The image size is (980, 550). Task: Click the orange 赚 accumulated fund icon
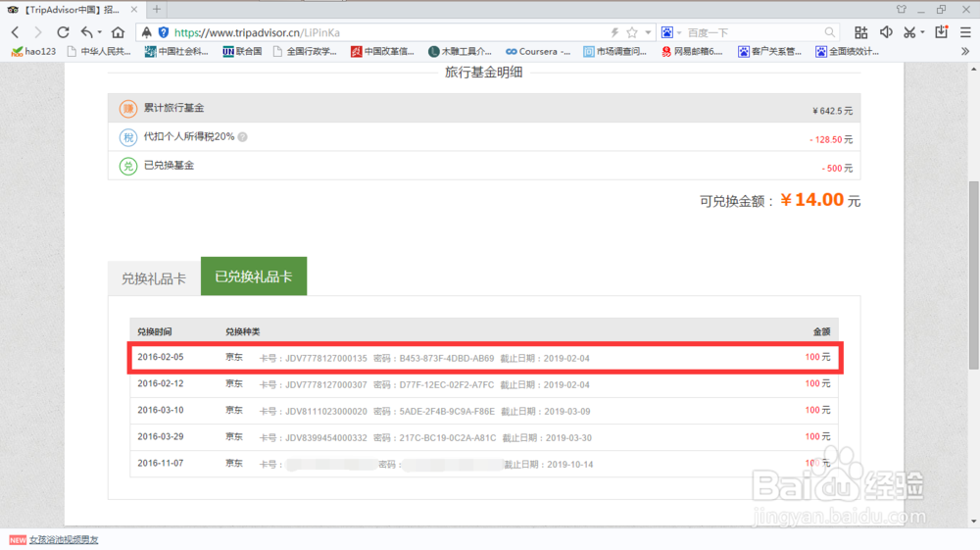coord(128,109)
